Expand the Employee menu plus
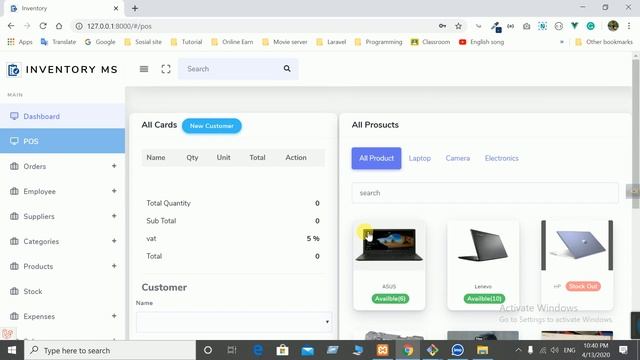This screenshot has width=640, height=360. (x=114, y=191)
